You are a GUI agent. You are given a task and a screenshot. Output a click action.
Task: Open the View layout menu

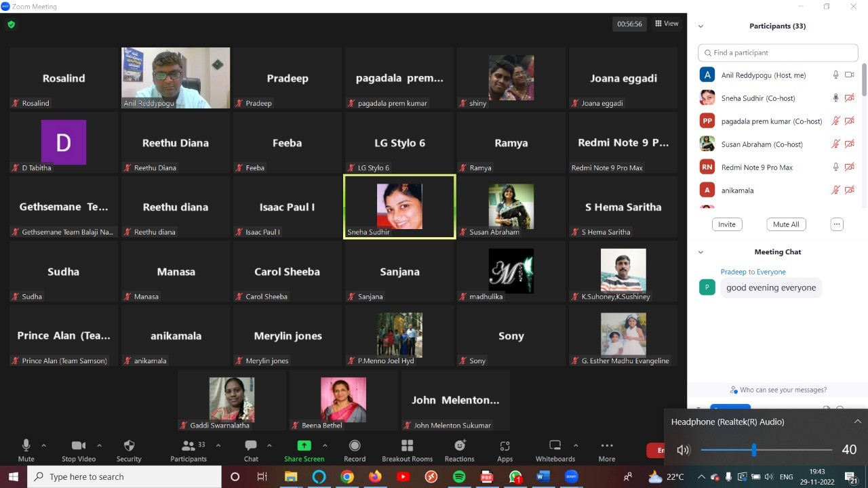[x=667, y=24]
